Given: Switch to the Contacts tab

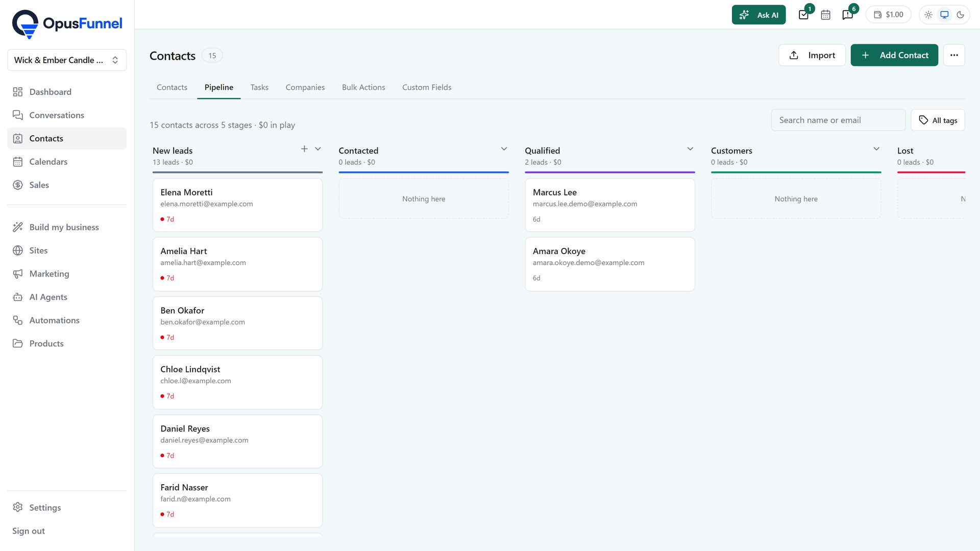Looking at the screenshot, I should click(172, 87).
